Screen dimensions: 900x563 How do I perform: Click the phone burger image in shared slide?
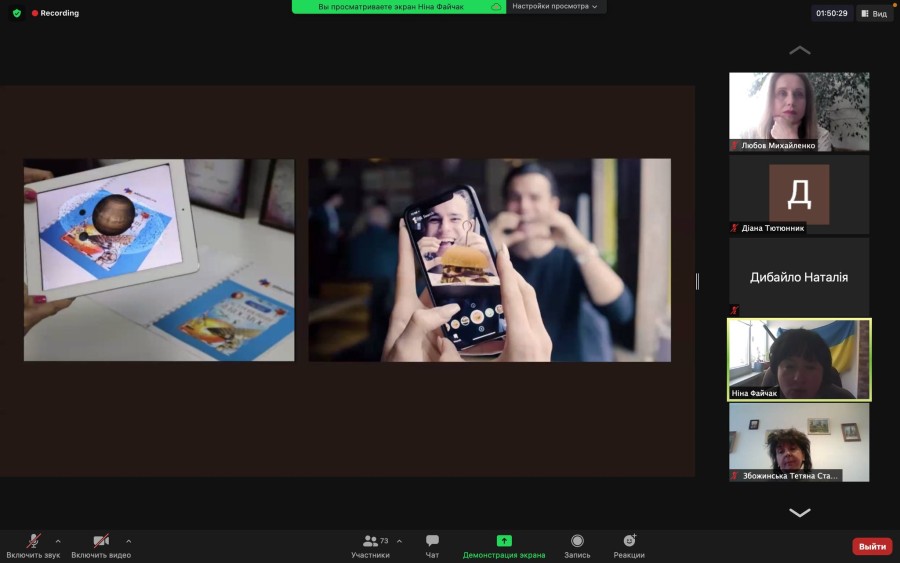coord(490,260)
